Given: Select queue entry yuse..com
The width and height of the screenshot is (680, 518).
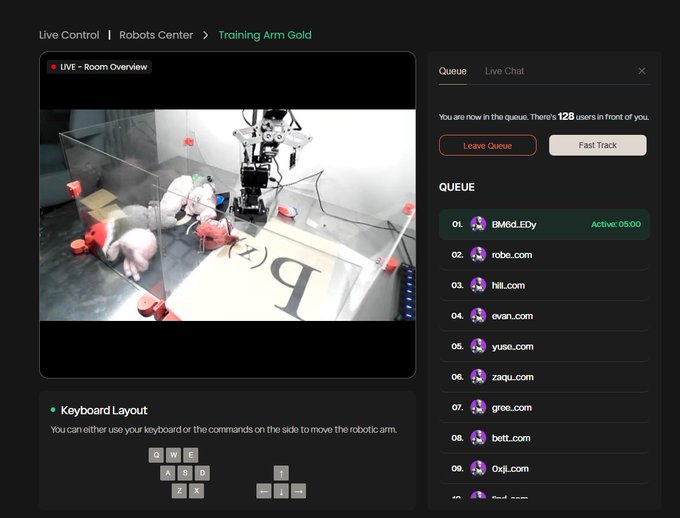Looking at the screenshot, I should coord(545,347).
